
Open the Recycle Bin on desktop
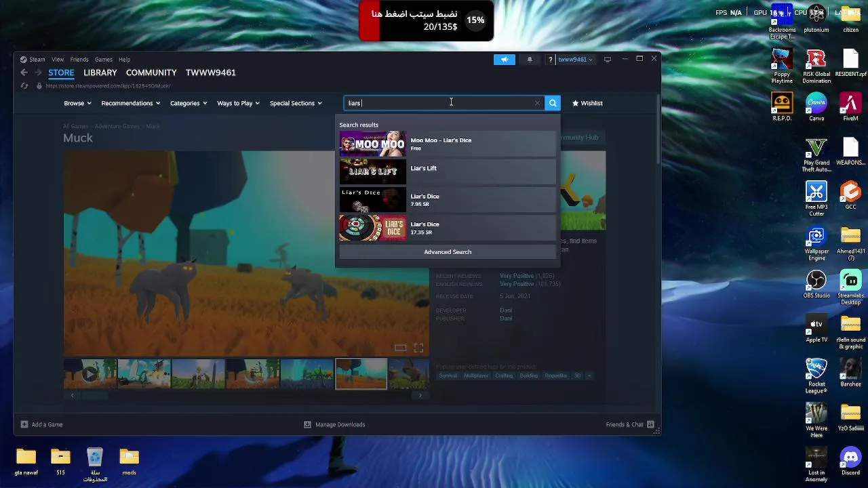pyautogui.click(x=95, y=464)
